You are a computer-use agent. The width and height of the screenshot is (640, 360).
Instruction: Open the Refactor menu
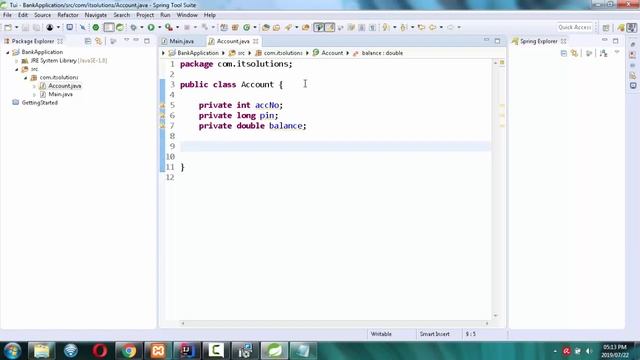[68, 15]
